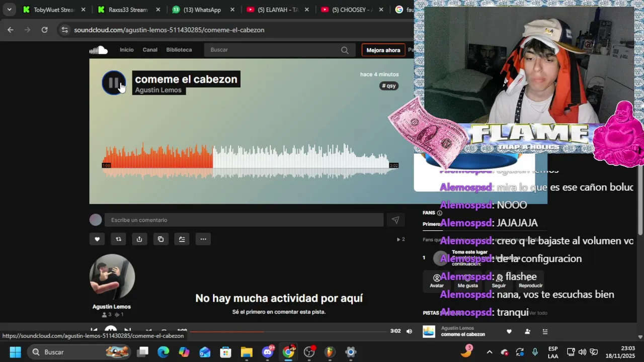Image resolution: width=644 pixels, height=362 pixels.
Task: Open the SoundCloud logo home link
Action: (x=99, y=50)
